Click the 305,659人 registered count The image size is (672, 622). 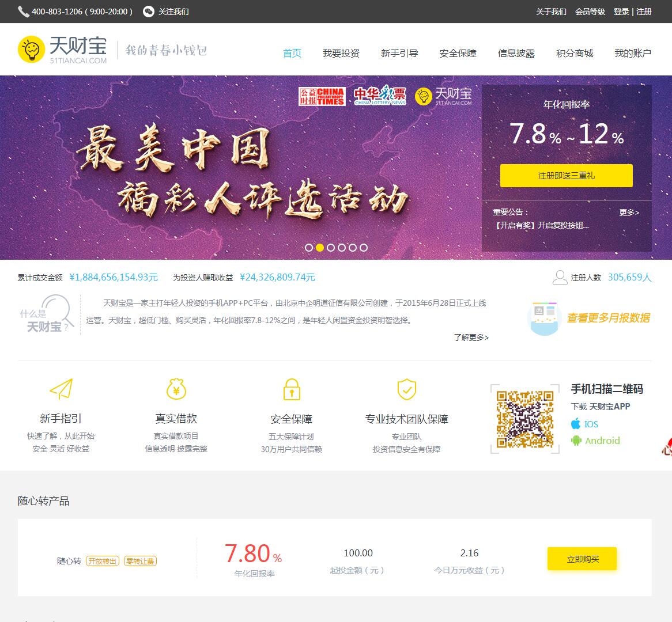coord(629,277)
